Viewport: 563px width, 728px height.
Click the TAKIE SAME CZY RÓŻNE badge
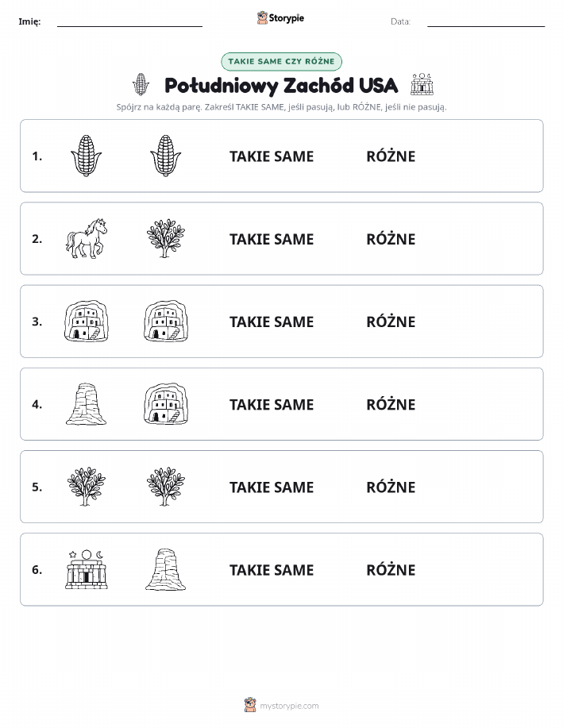click(281, 61)
